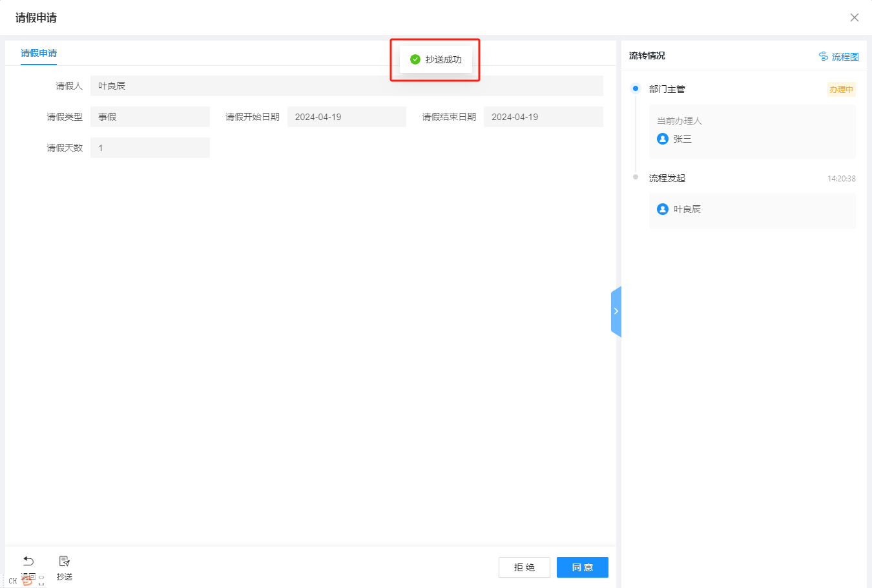Viewport: 872px width, 588px height.
Task: Click the Sogou input method icon
Action: (27, 580)
